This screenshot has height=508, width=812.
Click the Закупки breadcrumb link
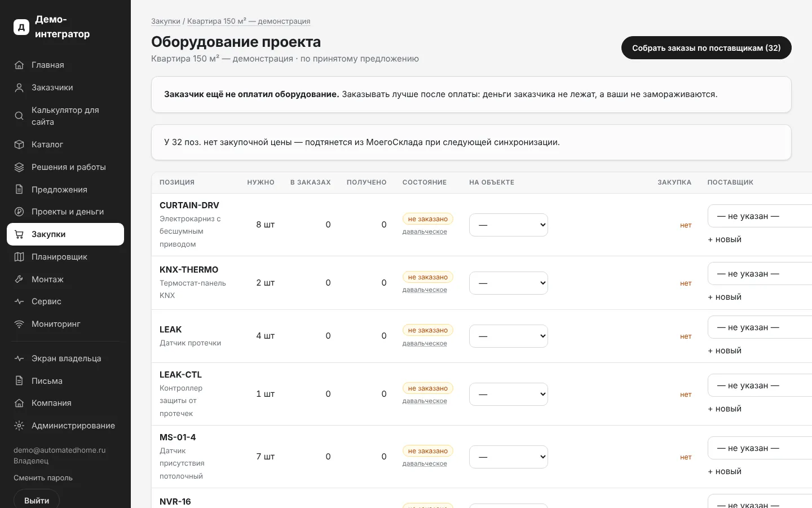pos(166,21)
